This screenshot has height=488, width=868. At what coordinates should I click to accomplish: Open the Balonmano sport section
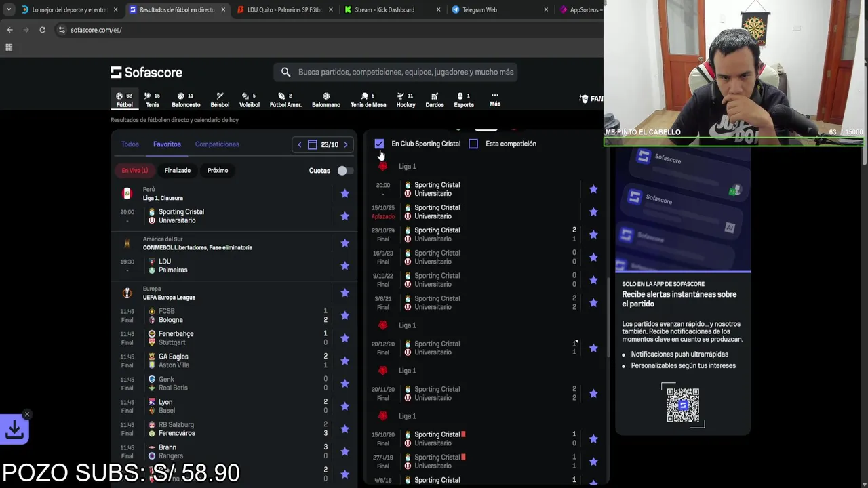click(326, 100)
